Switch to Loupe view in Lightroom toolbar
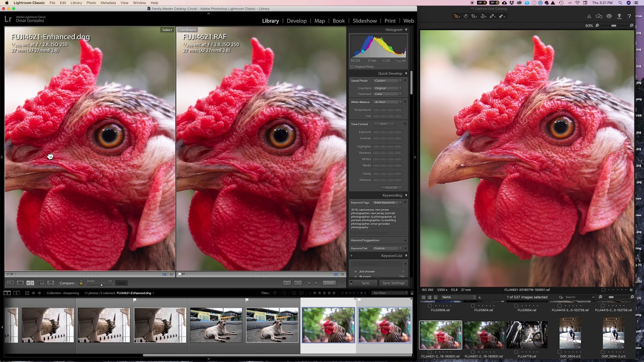Image resolution: width=644 pixels, height=362 pixels. coord(20,283)
